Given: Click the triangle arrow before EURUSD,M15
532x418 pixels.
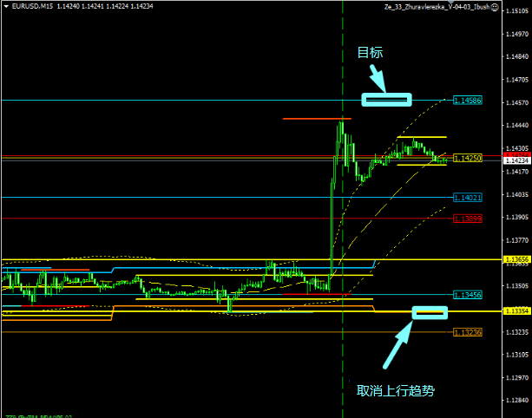Looking at the screenshot, I should pos(5,6).
